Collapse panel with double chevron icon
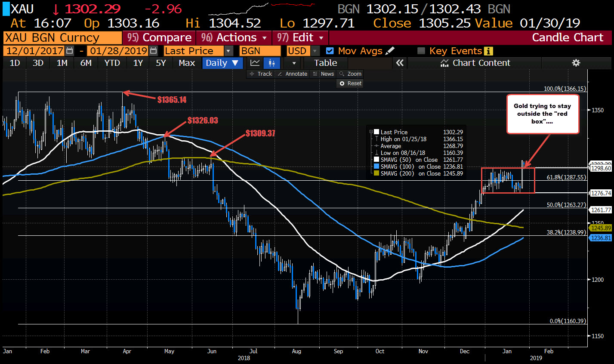The image size is (614, 364). 400,63
